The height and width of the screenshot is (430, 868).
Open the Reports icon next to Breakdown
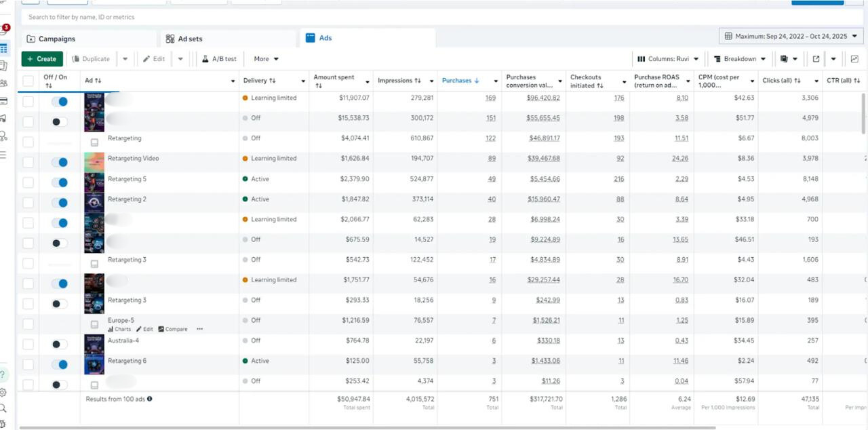coord(785,59)
